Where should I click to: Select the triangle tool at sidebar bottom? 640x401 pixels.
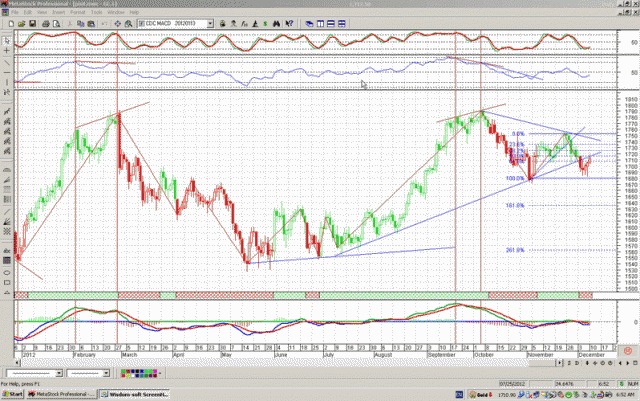[x=7, y=293]
